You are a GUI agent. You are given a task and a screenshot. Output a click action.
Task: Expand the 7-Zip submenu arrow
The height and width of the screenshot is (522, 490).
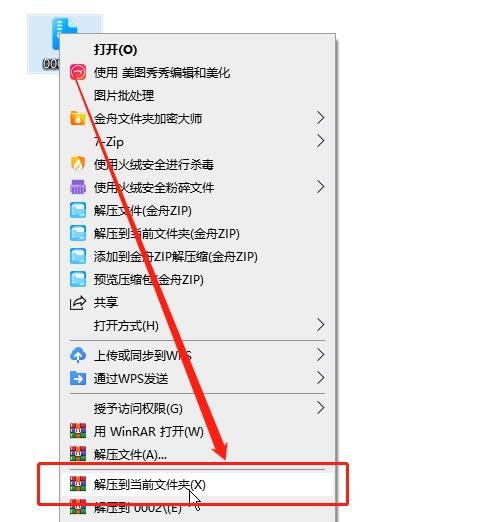(x=320, y=141)
